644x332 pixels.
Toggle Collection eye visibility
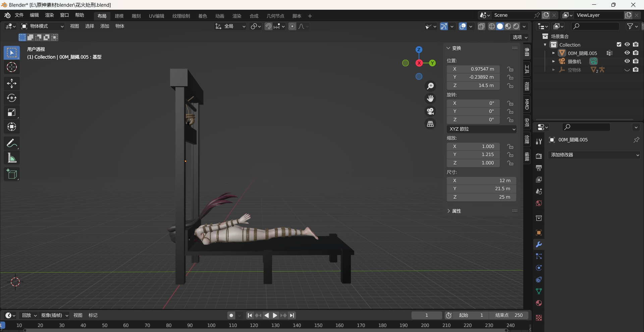627,45
